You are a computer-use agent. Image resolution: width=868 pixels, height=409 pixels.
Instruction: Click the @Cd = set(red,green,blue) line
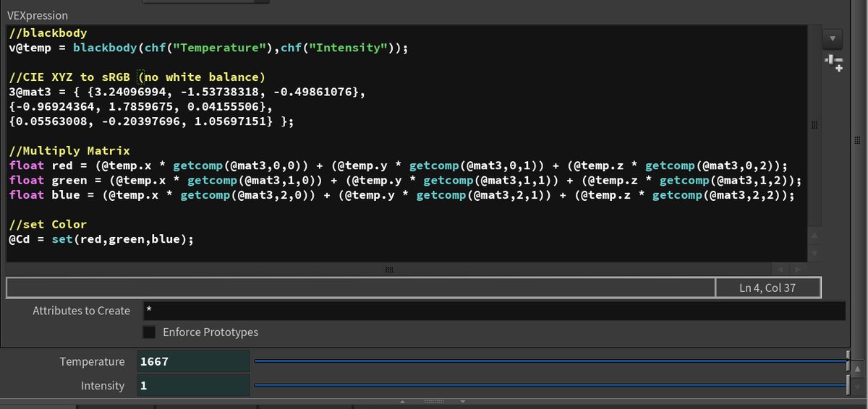click(x=101, y=239)
